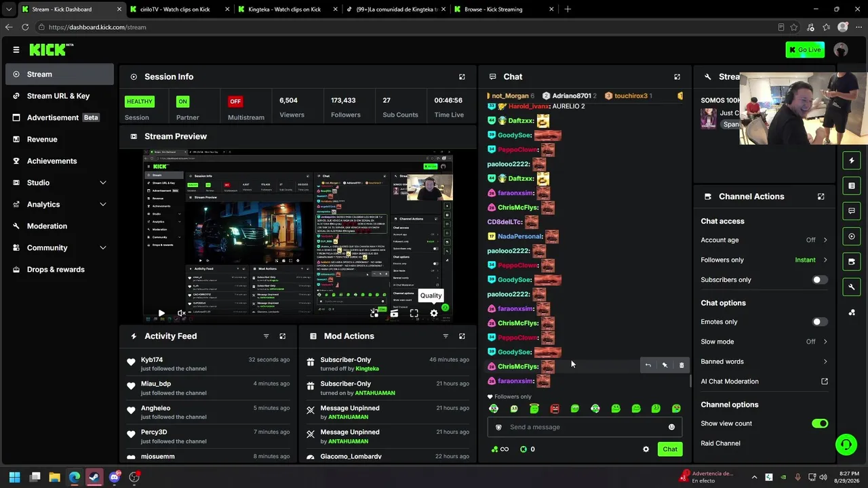
Task: Open the green support headset button
Action: click(x=846, y=445)
